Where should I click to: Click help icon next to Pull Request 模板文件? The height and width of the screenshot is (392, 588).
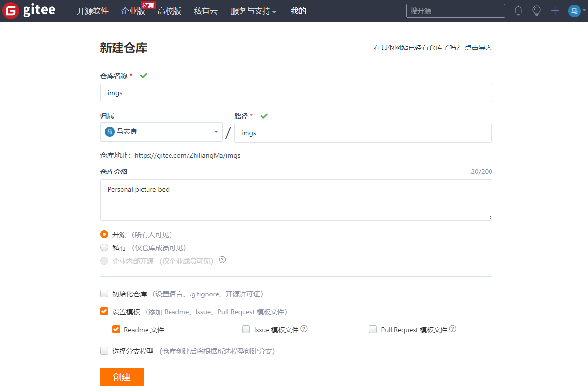click(453, 329)
